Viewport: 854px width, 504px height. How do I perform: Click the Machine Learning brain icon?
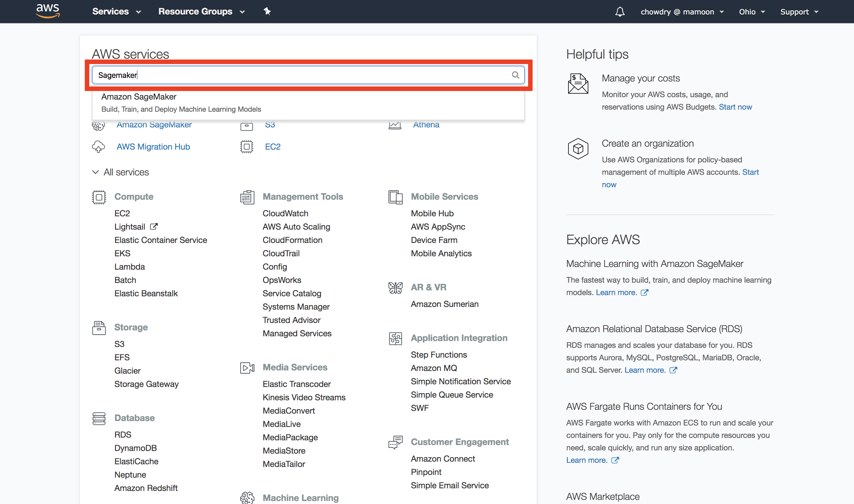(x=247, y=497)
